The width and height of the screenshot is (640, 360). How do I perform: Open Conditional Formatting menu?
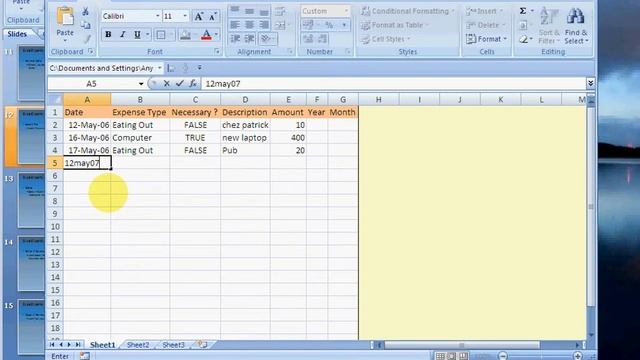[408, 11]
